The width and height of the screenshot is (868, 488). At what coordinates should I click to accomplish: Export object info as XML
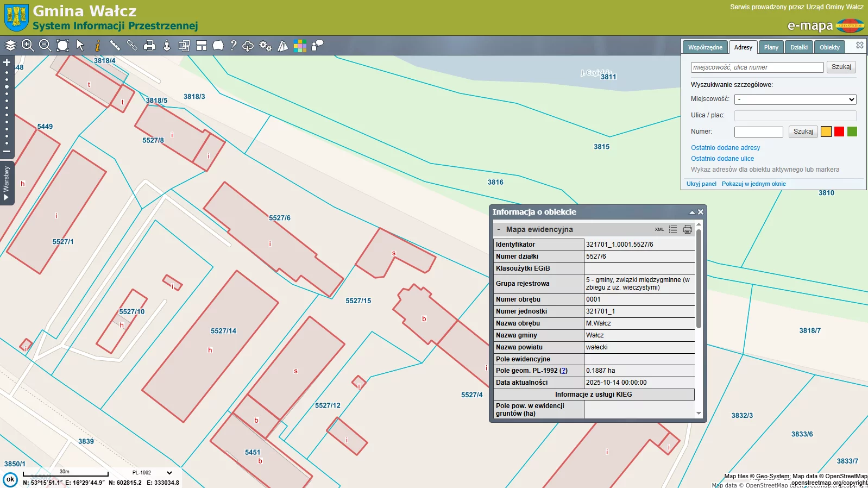pos(659,229)
